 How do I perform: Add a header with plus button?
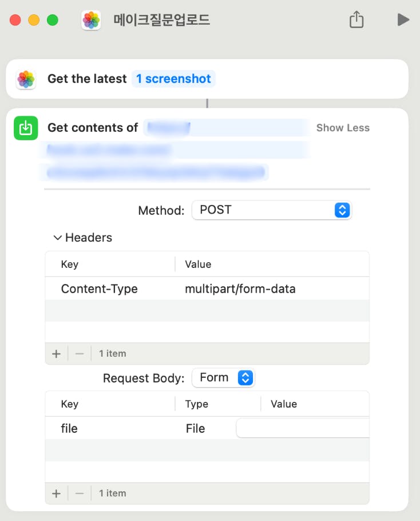[56, 354]
